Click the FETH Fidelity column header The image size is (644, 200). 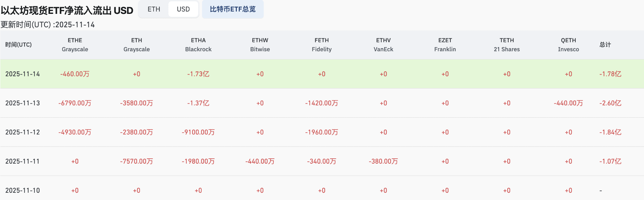tap(322, 45)
